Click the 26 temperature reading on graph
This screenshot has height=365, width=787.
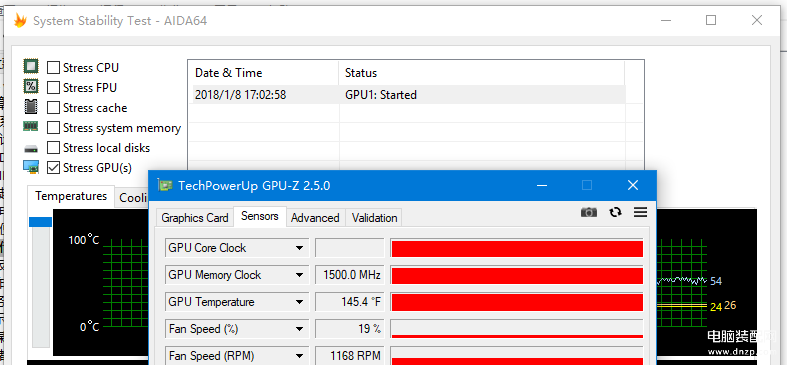(730, 305)
